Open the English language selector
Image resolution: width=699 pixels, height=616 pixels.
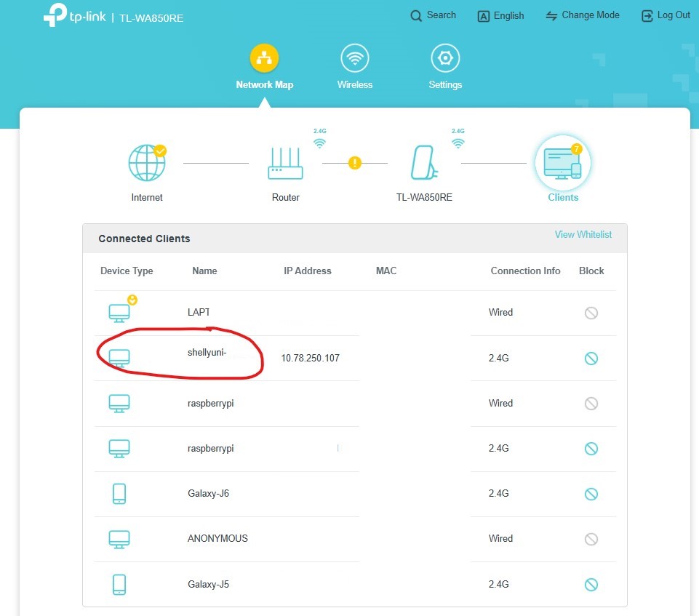(x=500, y=16)
